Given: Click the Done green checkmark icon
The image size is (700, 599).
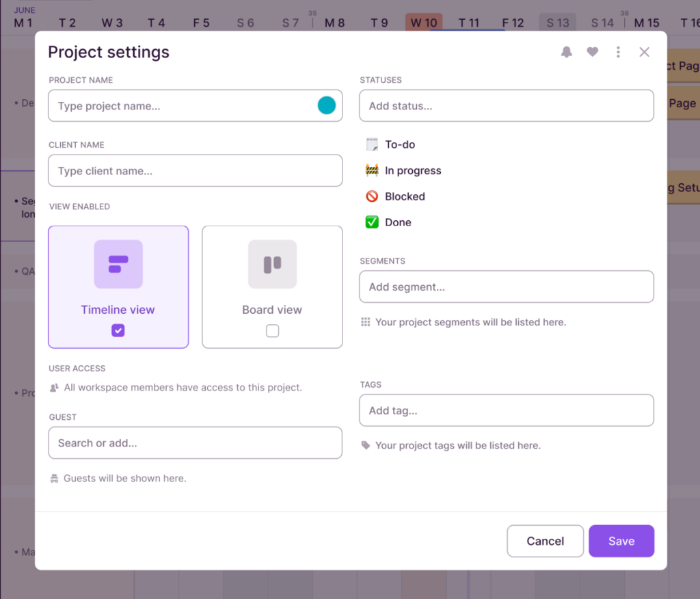Looking at the screenshot, I should [x=371, y=222].
